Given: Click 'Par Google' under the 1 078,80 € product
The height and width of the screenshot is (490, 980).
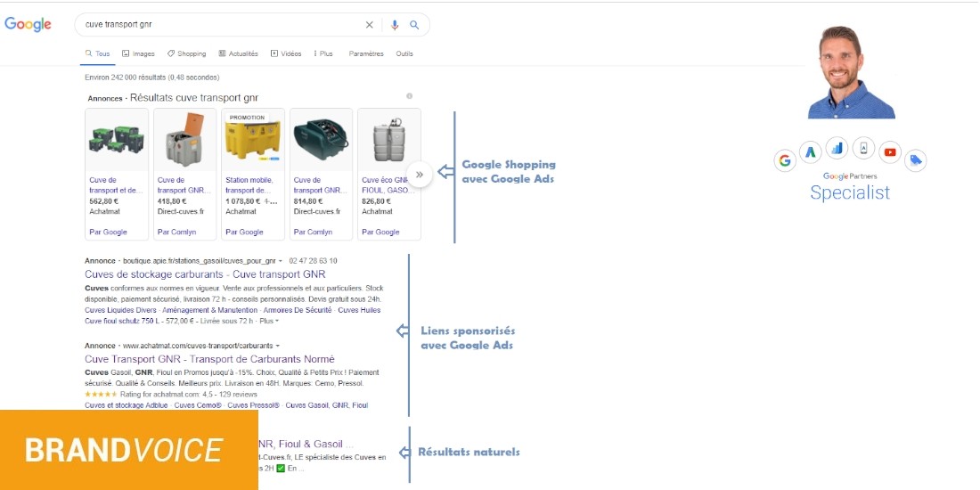Looking at the screenshot, I should tap(244, 232).
